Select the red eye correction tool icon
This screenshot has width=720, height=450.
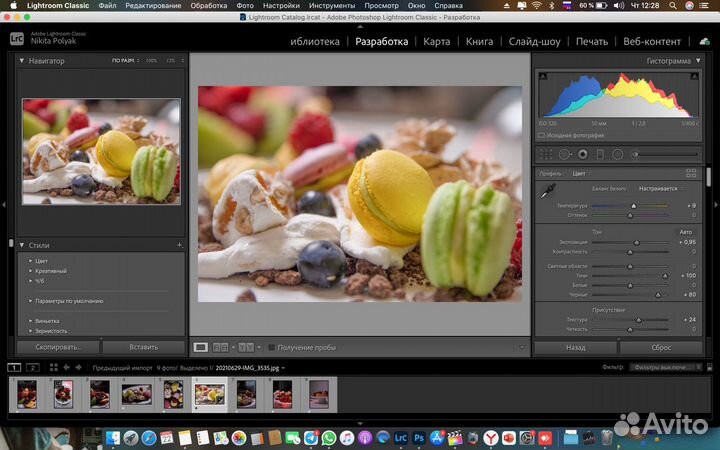[x=583, y=155]
